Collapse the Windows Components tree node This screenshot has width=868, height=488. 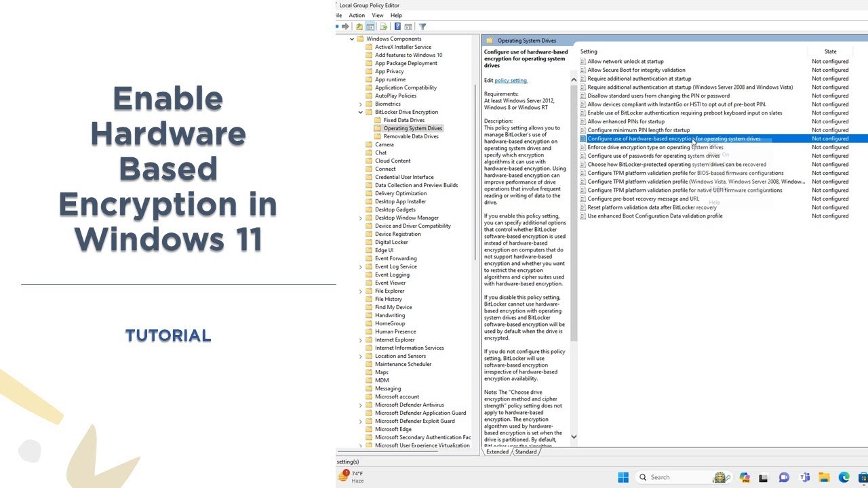[x=352, y=39]
